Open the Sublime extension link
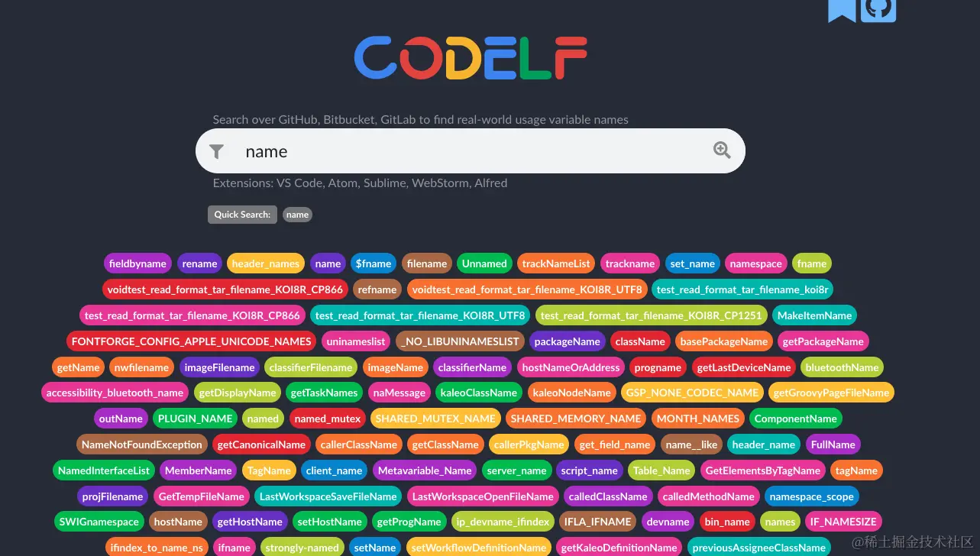Viewport: 980px width, 556px height. pyautogui.click(x=385, y=183)
